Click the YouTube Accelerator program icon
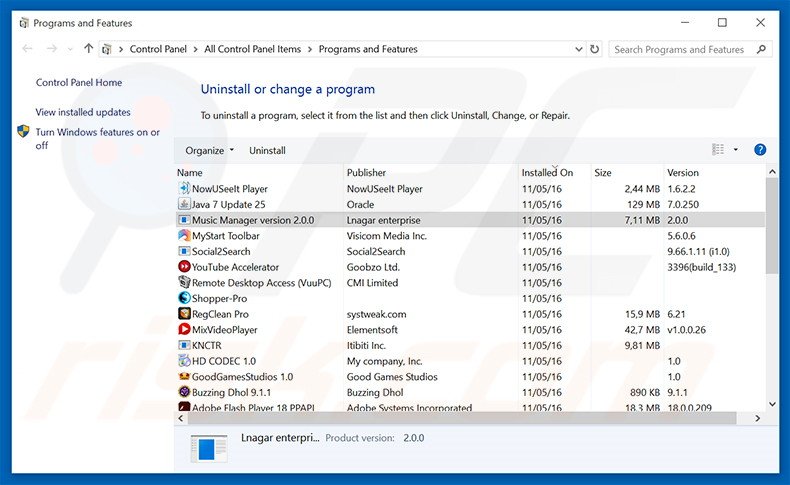The width and height of the screenshot is (790, 485). pyautogui.click(x=184, y=266)
